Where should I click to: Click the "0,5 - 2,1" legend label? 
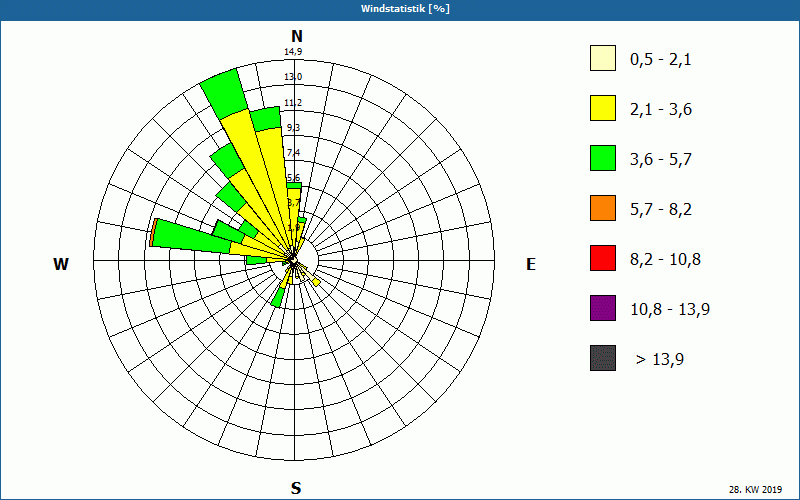point(661,60)
